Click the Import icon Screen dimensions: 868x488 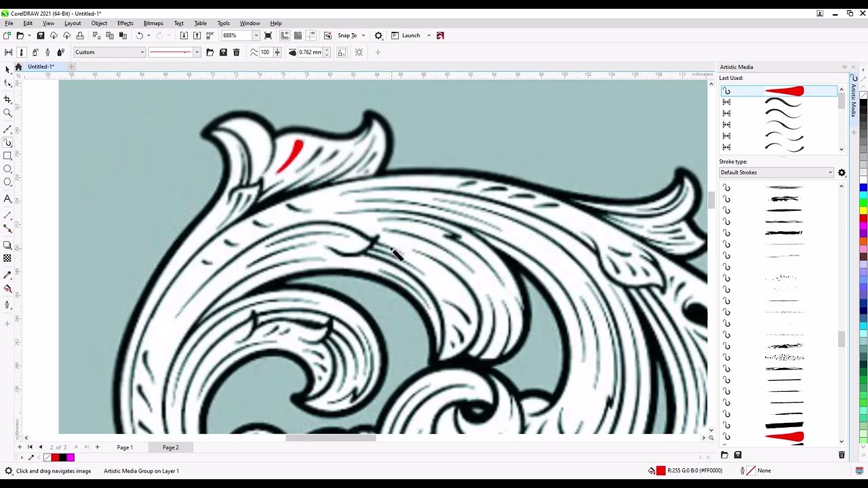tap(184, 35)
